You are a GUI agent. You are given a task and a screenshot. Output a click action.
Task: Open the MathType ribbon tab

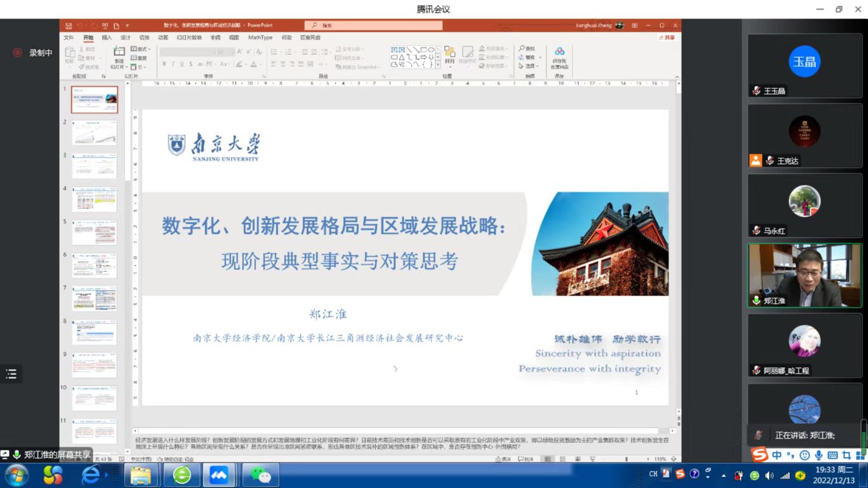coord(260,37)
